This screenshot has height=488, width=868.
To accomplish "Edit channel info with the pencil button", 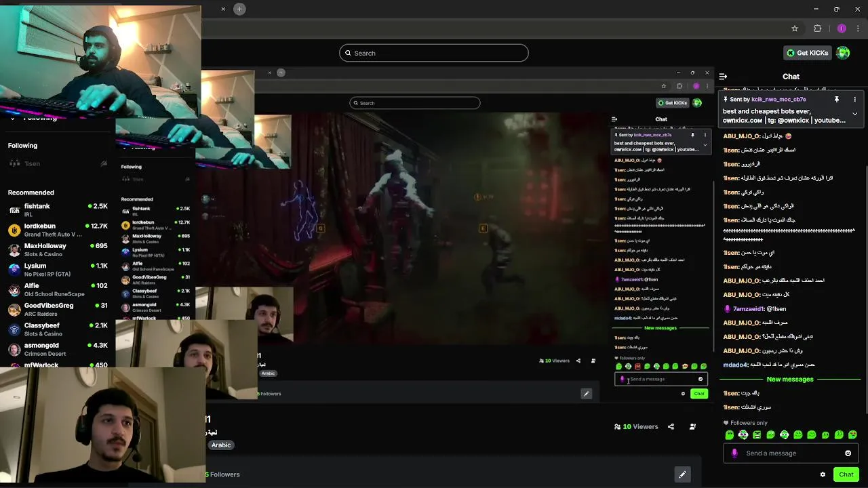I will click(x=682, y=474).
